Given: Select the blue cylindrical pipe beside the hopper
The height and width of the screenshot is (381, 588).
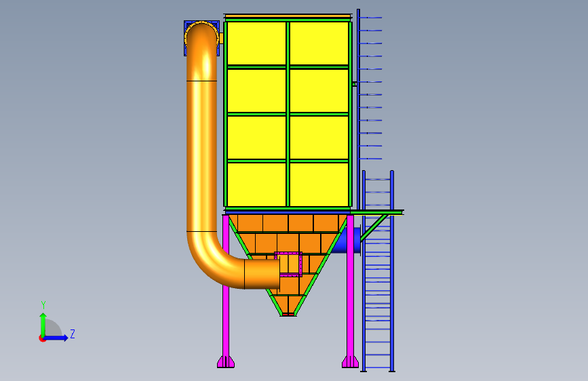Looking at the screenshot, I should pos(347,240).
